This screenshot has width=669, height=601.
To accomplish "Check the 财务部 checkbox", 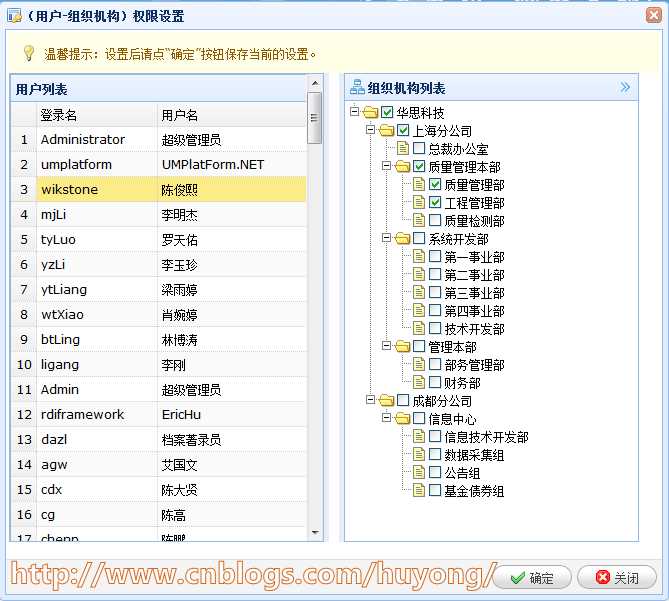I will 435,382.
